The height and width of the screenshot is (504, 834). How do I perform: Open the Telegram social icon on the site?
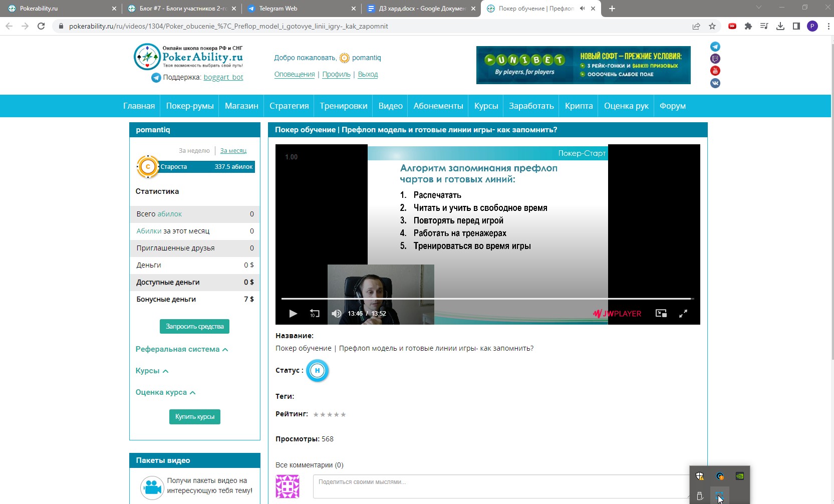(715, 47)
